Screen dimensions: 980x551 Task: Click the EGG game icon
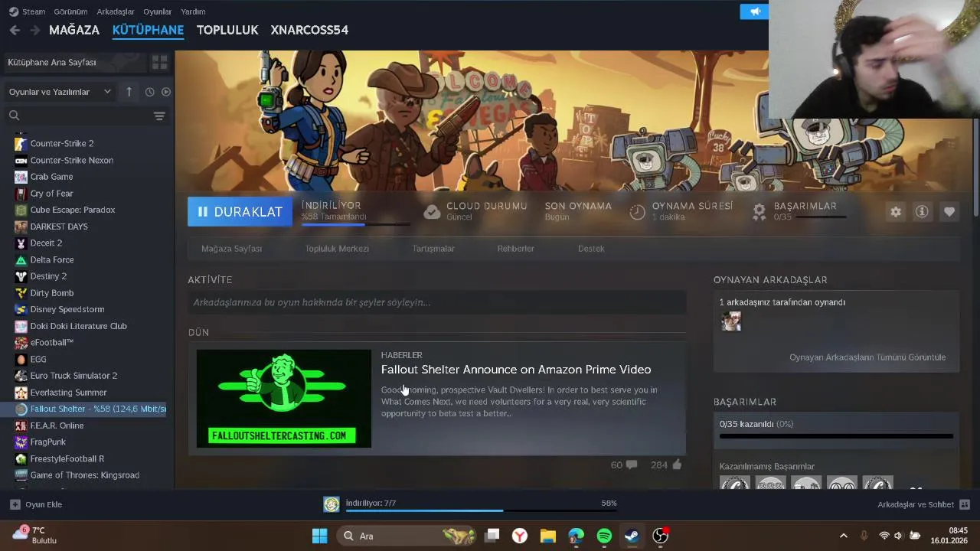pos(21,359)
